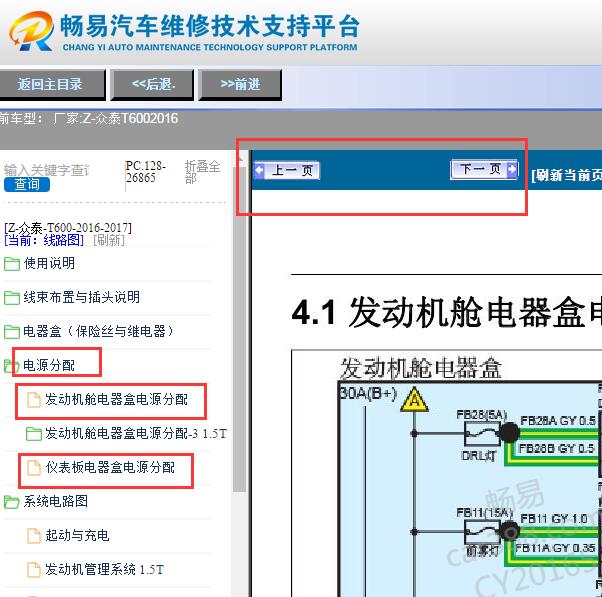Click document icon beside 起动与充电
The image size is (602, 597).
coord(34,536)
